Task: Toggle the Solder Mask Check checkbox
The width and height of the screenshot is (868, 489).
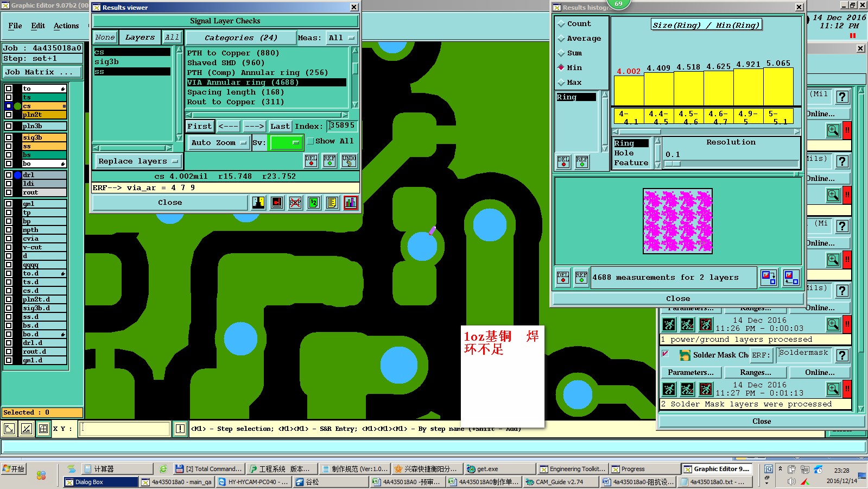Action: point(665,354)
